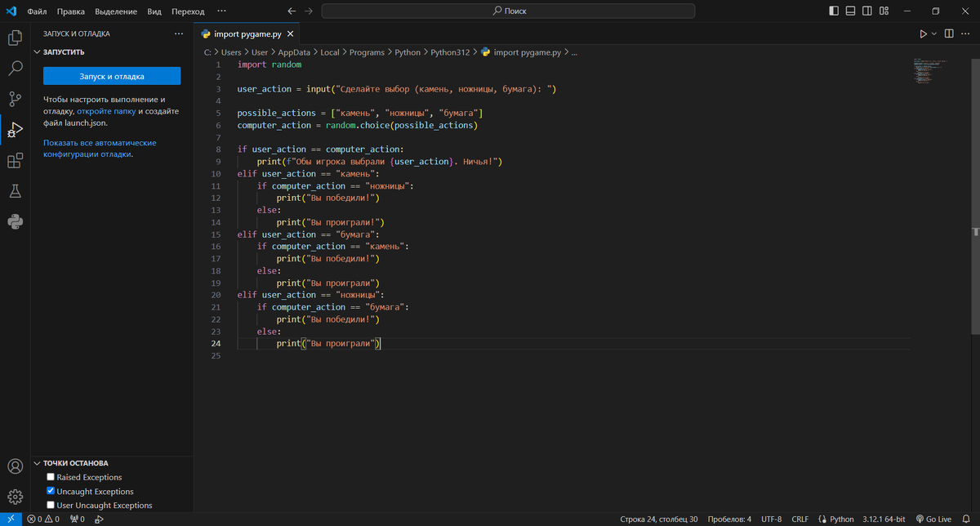Screen dimensions: 980x526
Task: Enable Raised Exceptions breakpoint
Action: click(x=51, y=477)
